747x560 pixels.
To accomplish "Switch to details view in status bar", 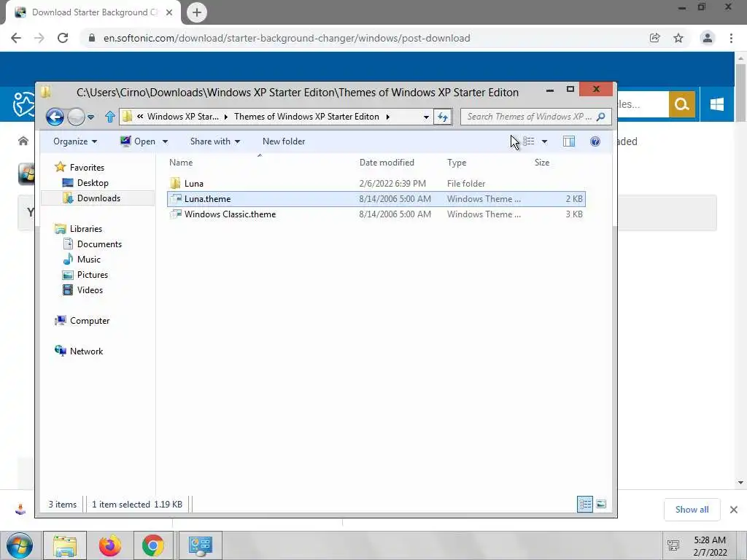I will [x=585, y=504].
